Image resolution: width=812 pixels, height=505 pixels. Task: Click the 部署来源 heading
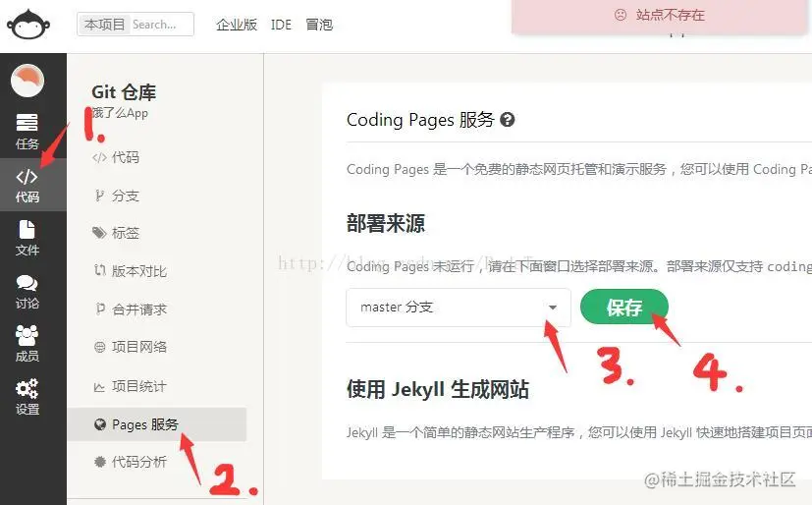point(385,224)
